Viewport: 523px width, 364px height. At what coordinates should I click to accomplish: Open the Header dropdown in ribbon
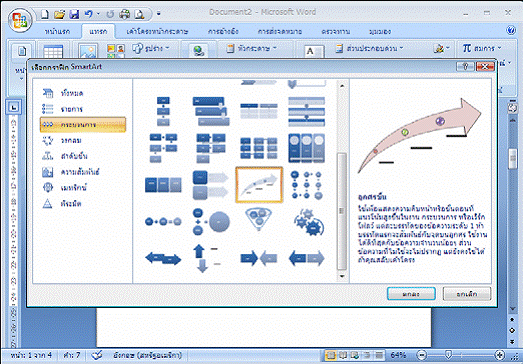coord(251,48)
